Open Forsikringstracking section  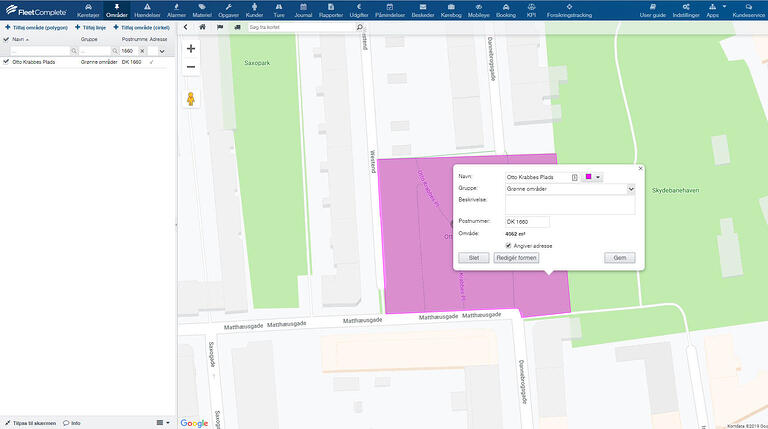569,10
